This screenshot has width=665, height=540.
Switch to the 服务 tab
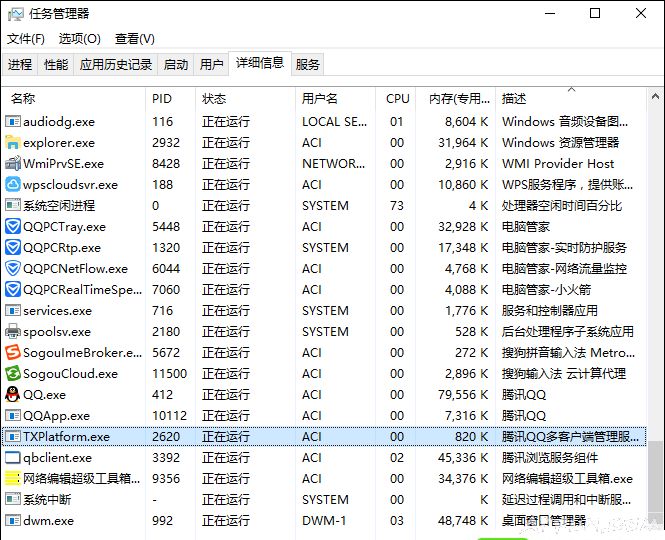(x=308, y=64)
